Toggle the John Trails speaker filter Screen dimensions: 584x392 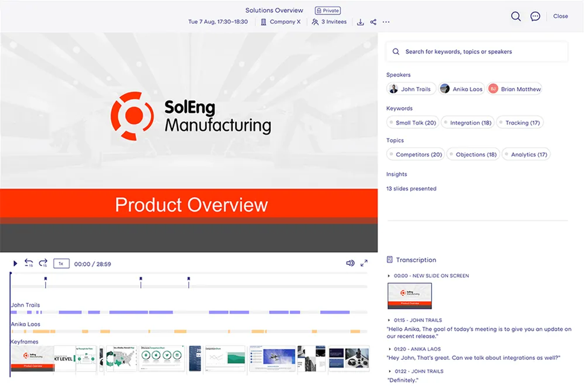click(x=411, y=89)
